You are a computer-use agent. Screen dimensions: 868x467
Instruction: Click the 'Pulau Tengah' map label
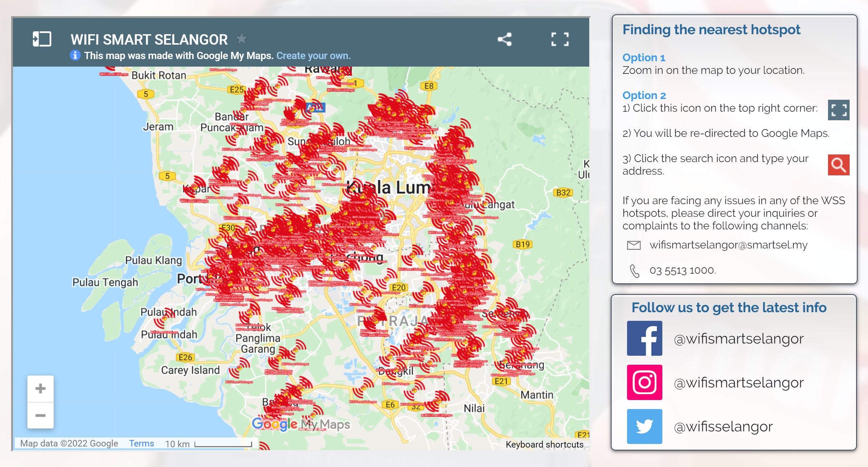click(105, 282)
